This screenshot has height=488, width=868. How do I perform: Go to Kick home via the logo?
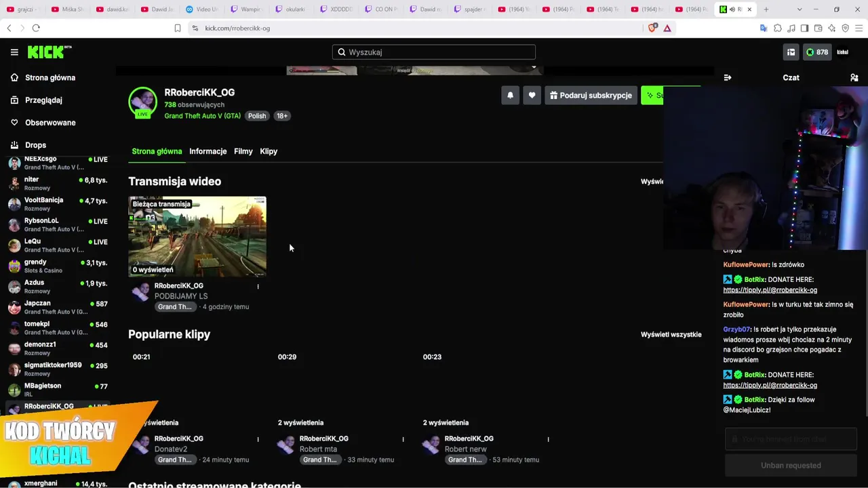[50, 52]
